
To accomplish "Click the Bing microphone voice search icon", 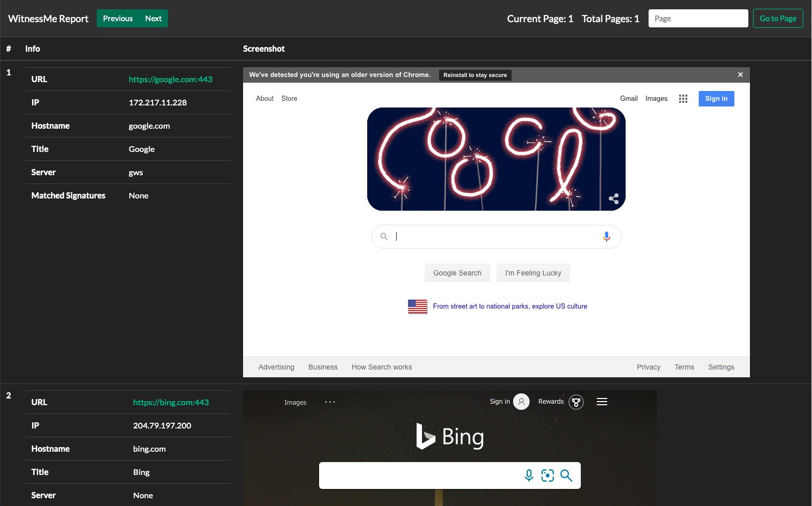I will click(x=529, y=476).
